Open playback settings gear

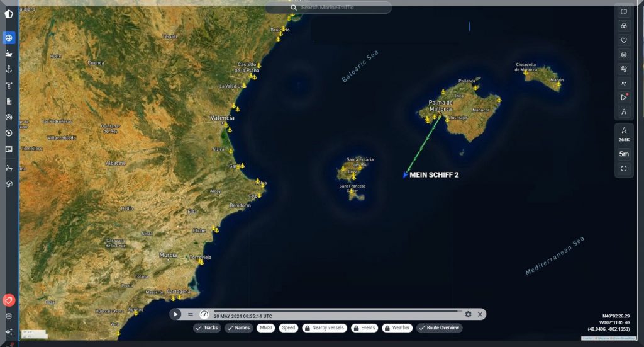pyautogui.click(x=468, y=314)
